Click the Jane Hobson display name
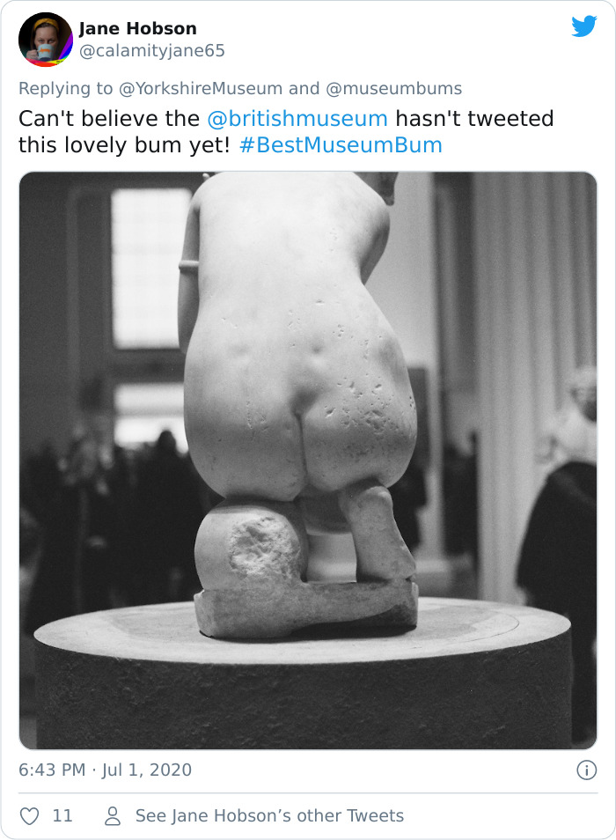This screenshot has height=840, width=616. [x=138, y=28]
